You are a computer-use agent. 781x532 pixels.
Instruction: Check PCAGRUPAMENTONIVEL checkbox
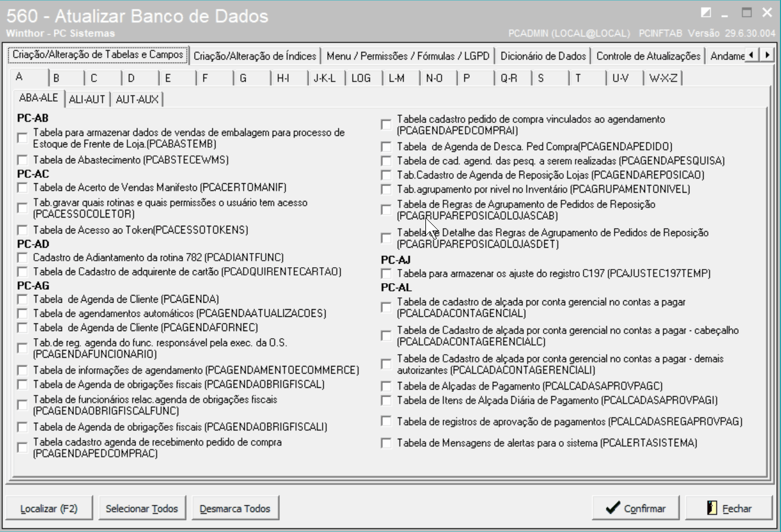386,190
